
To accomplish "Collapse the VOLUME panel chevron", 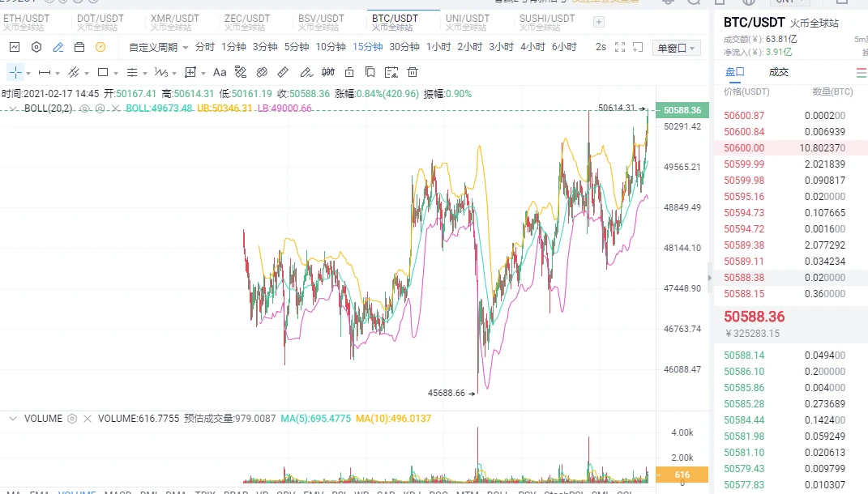I will click(x=12, y=419).
